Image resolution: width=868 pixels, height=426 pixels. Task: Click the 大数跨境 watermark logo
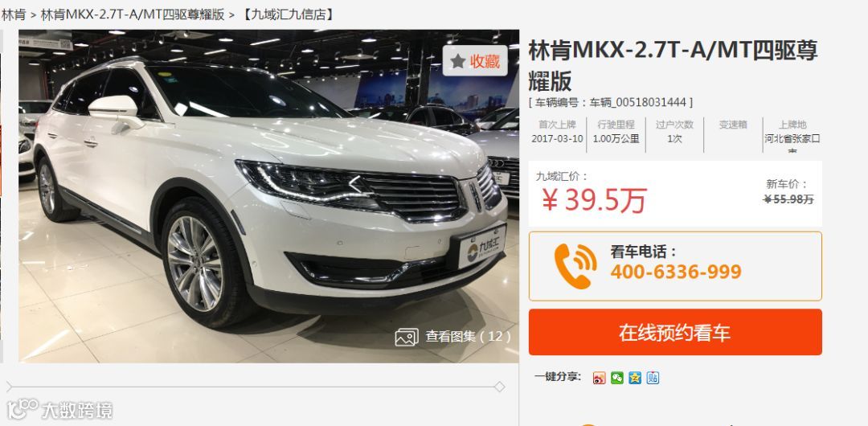(59, 410)
